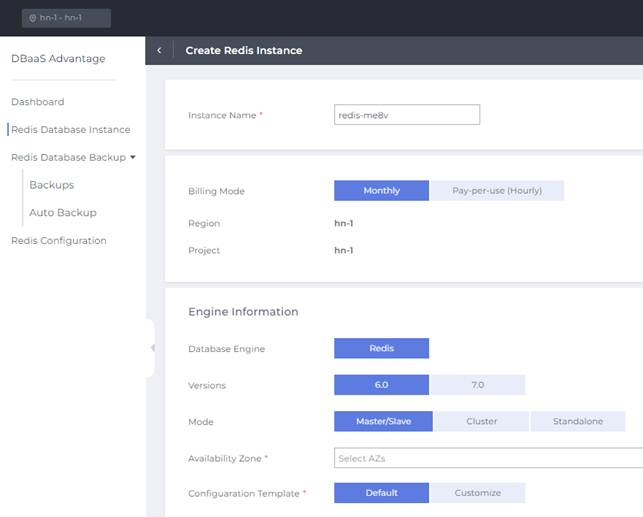Select Pay-per-use (Hourly) billing mode
Viewport: 643px width, 517px height.
(x=497, y=191)
